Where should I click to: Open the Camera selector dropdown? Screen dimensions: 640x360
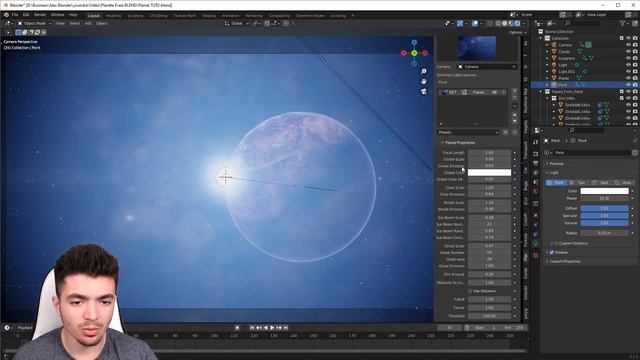coord(487,67)
